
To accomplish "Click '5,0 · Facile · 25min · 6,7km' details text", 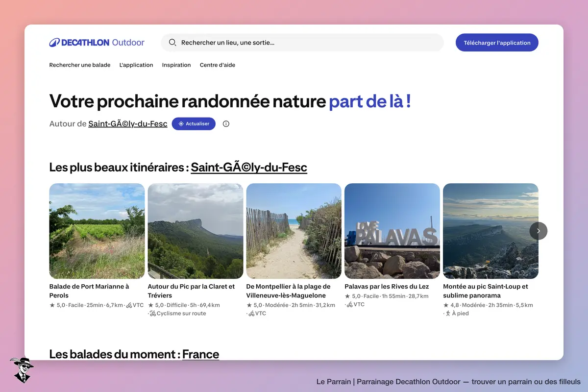I will point(90,305).
